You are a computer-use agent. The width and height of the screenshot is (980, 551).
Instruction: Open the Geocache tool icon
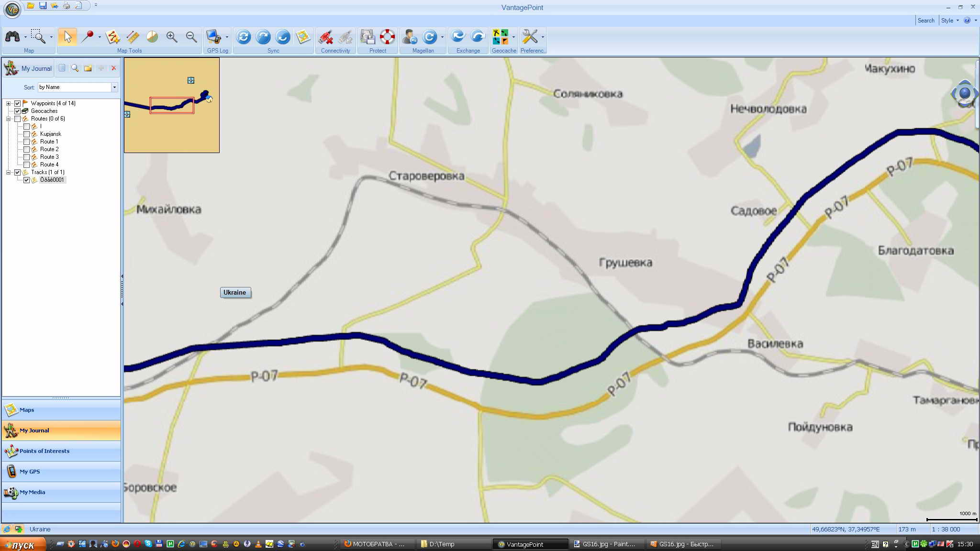point(500,37)
